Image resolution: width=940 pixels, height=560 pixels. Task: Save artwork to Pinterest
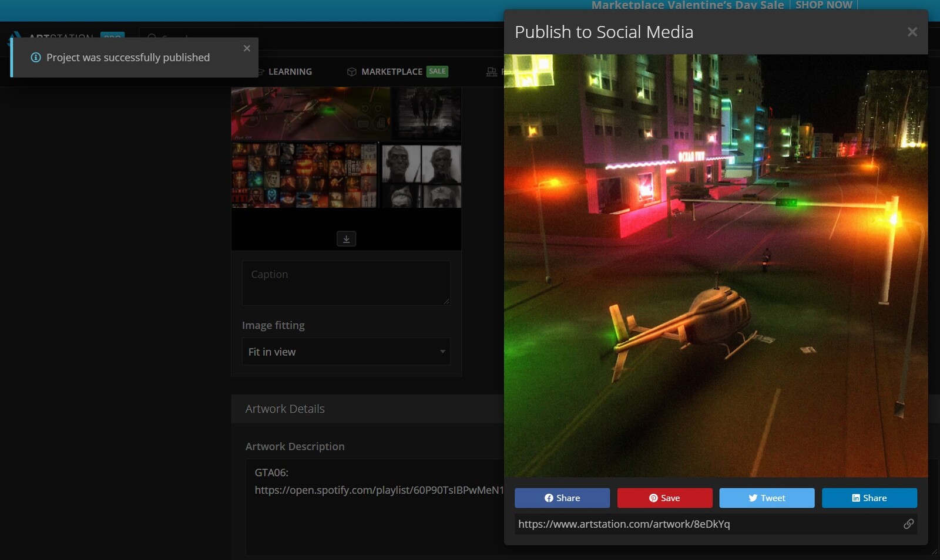[664, 498]
